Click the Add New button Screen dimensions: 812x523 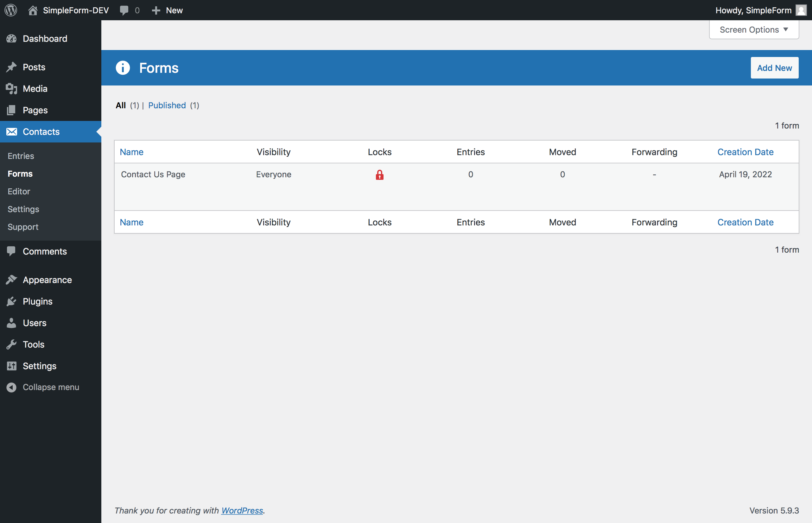click(x=775, y=67)
